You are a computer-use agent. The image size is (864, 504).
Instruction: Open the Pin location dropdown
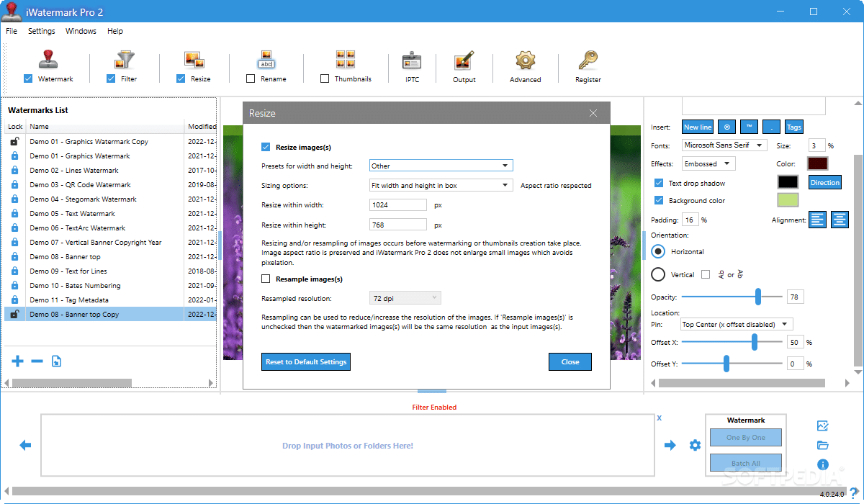737,324
